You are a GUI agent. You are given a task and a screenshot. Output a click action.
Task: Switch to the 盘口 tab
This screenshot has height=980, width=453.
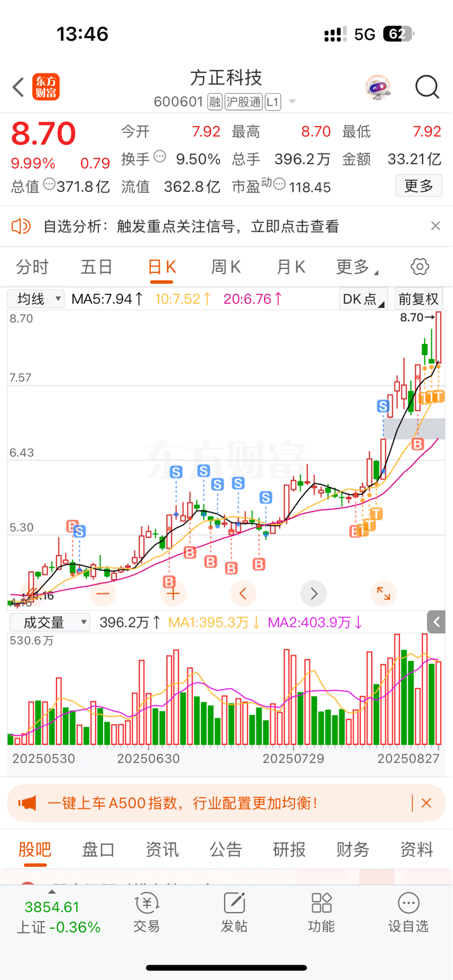click(x=98, y=849)
